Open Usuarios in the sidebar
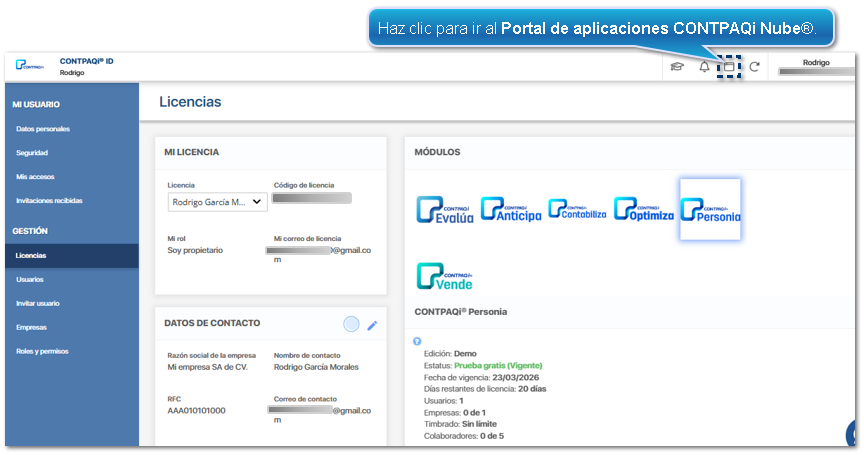The height and width of the screenshot is (455, 864). [x=30, y=279]
